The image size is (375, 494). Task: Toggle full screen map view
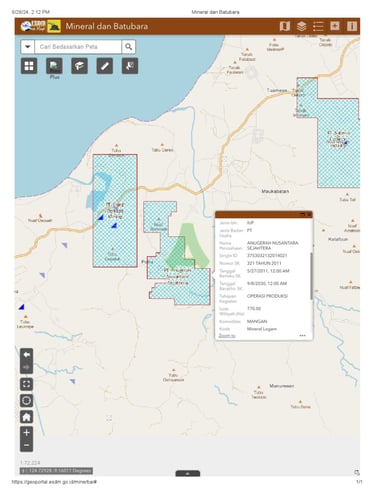[x=26, y=384]
